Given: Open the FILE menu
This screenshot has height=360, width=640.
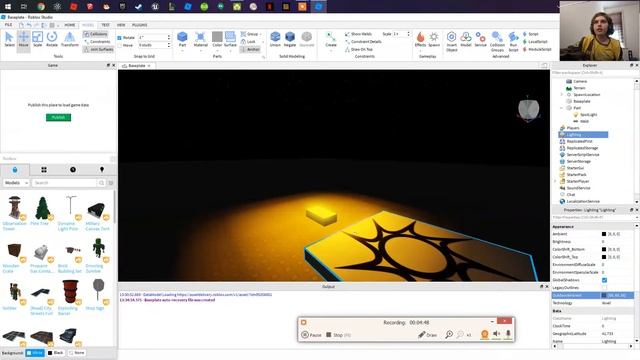Looking at the screenshot, I should click(9, 25).
